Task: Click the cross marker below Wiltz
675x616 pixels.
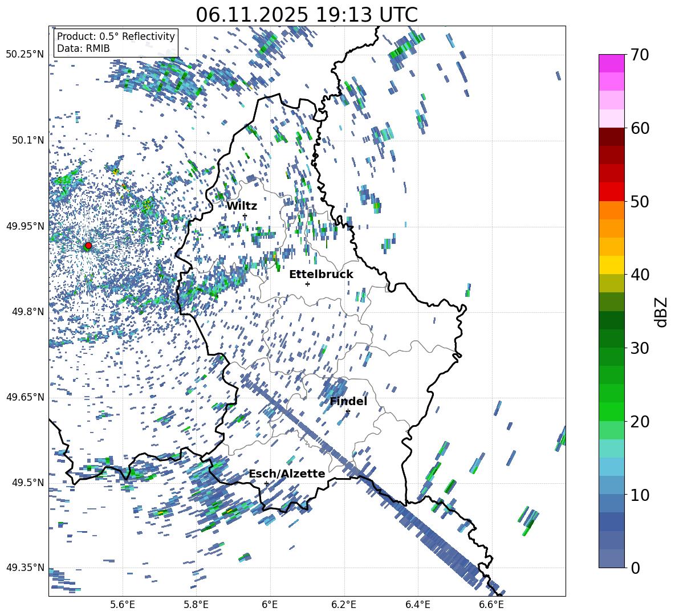Action: pos(245,216)
